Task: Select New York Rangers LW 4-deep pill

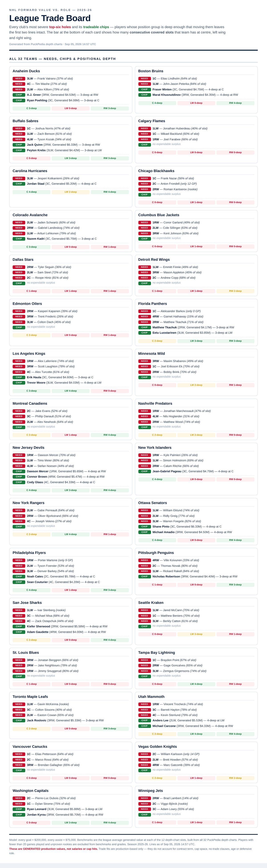Action: pyautogui.click(x=71, y=534)
